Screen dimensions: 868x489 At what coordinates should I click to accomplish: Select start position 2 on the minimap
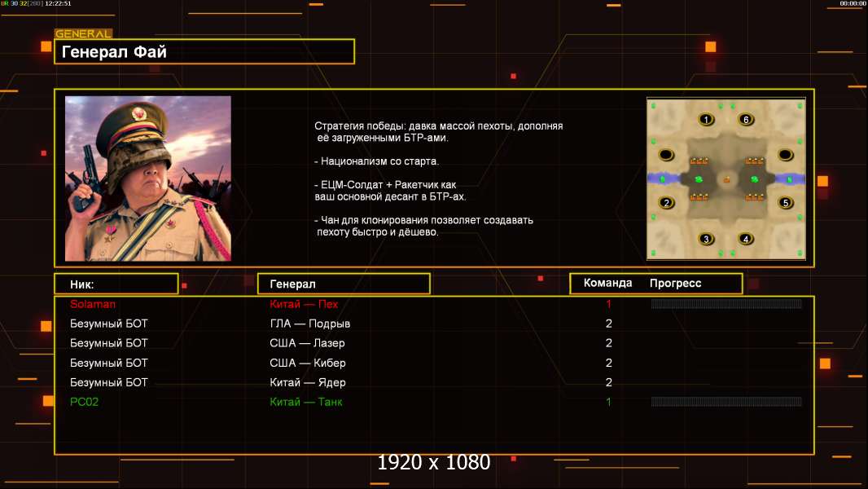point(667,203)
